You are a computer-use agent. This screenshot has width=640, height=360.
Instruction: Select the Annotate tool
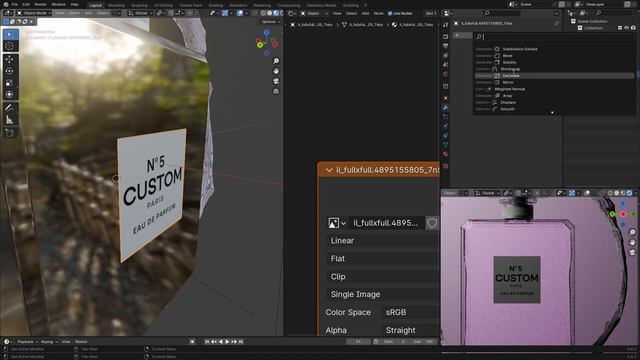point(10,108)
